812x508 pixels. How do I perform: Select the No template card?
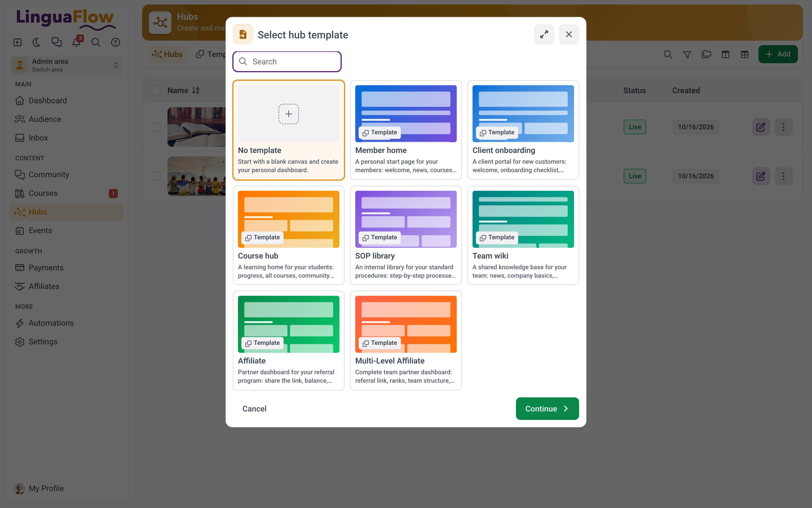(288, 130)
